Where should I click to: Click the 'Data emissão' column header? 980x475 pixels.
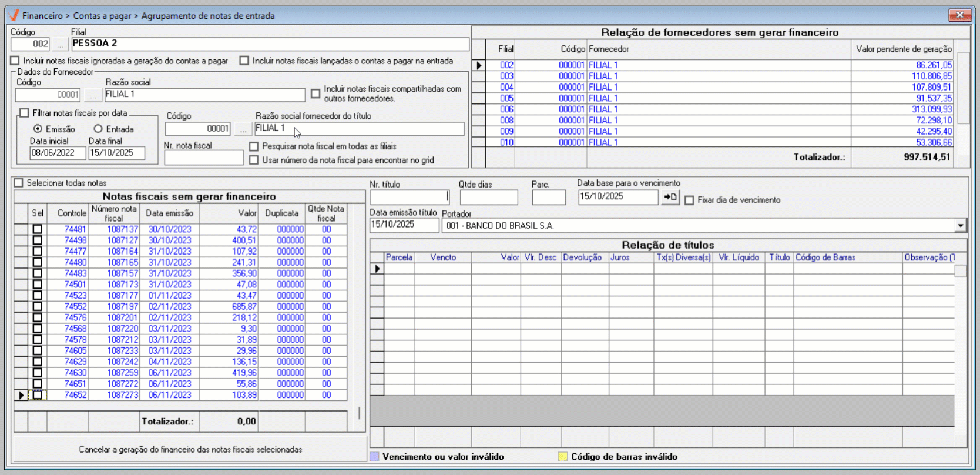tap(169, 213)
